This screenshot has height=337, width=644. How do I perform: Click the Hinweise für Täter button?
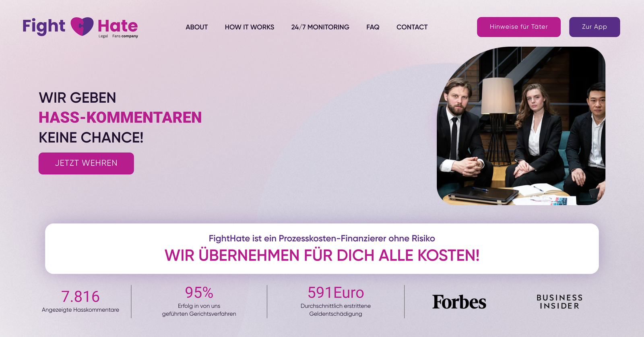coord(519,27)
